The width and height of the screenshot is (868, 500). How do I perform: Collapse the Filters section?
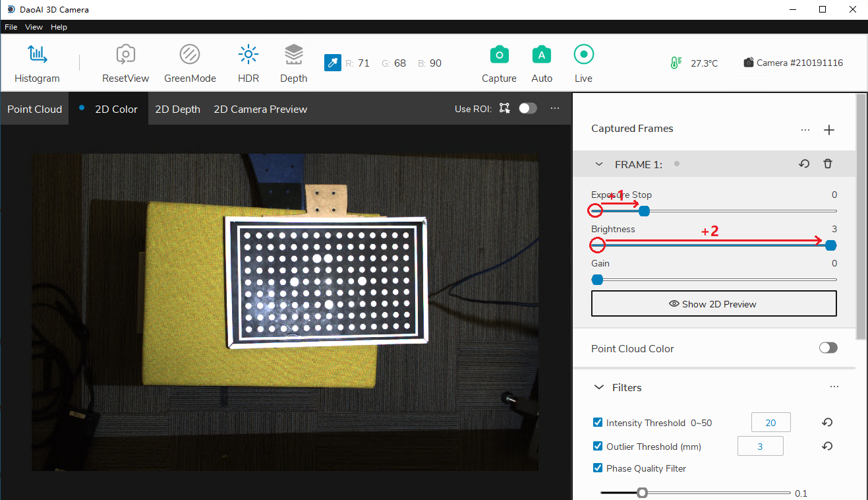tap(599, 388)
